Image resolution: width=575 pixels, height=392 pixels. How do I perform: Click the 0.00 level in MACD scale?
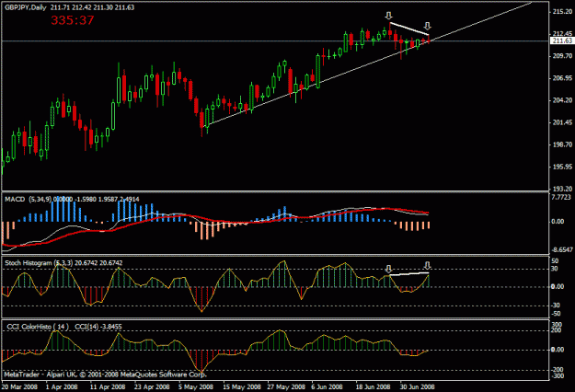[558, 222]
